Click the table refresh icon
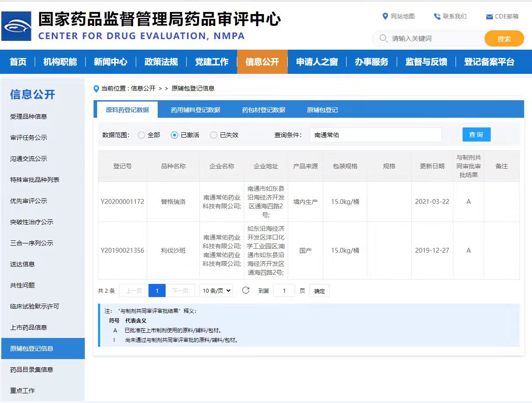This screenshot has width=532, height=403. coord(246,290)
